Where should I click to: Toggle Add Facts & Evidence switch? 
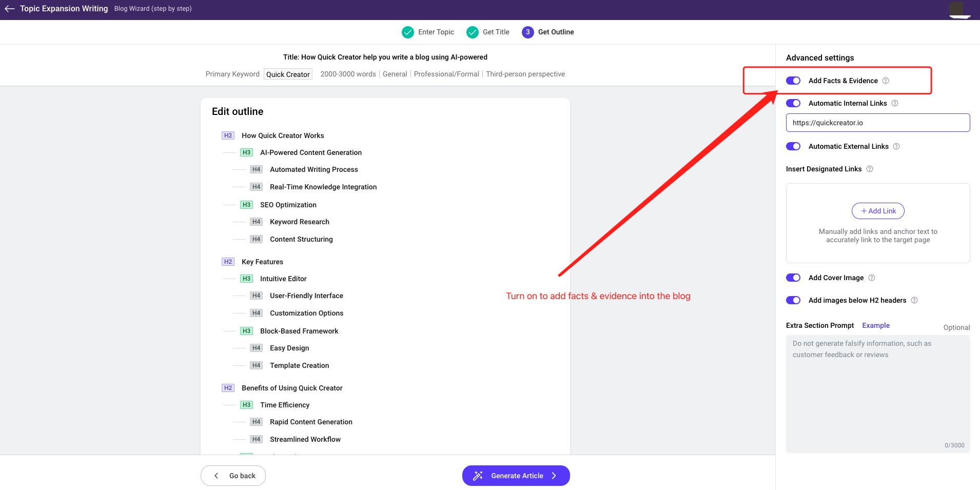pyautogui.click(x=793, y=81)
